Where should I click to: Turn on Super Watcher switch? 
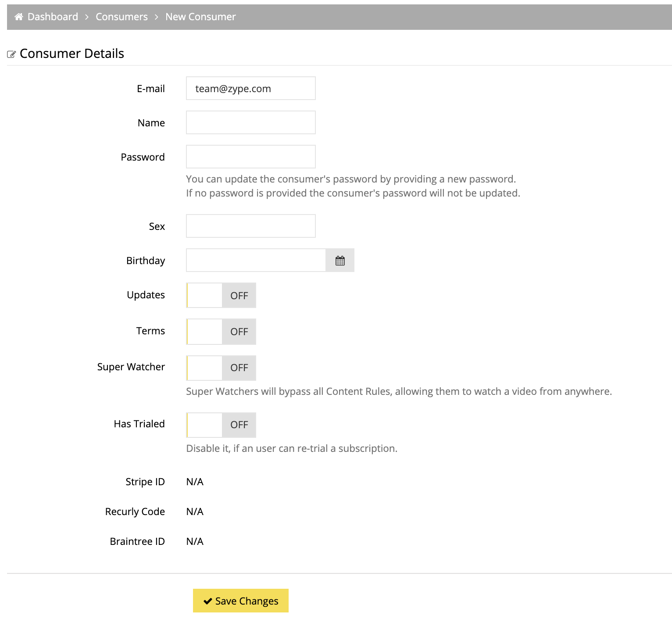coord(221,368)
